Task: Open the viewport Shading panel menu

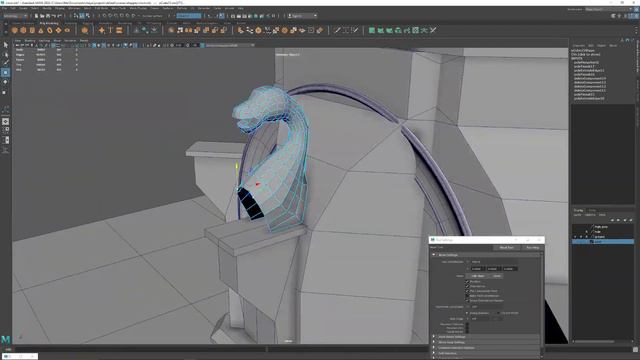Action: coord(30,40)
